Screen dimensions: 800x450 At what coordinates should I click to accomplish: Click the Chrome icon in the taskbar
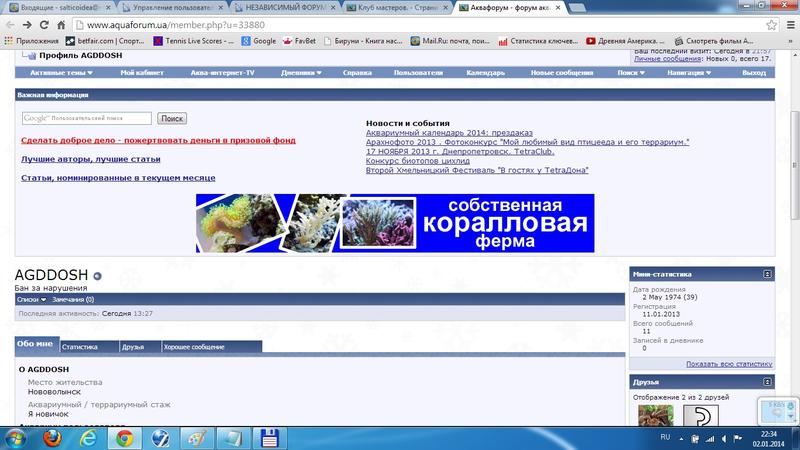point(122,437)
